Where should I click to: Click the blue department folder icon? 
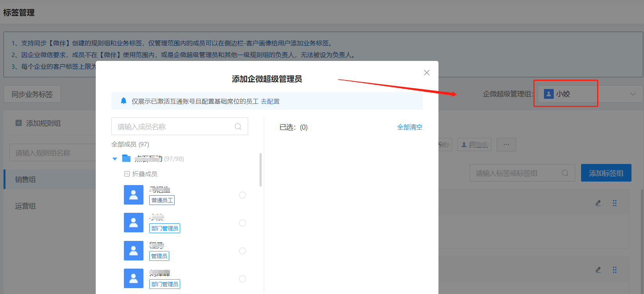point(126,159)
